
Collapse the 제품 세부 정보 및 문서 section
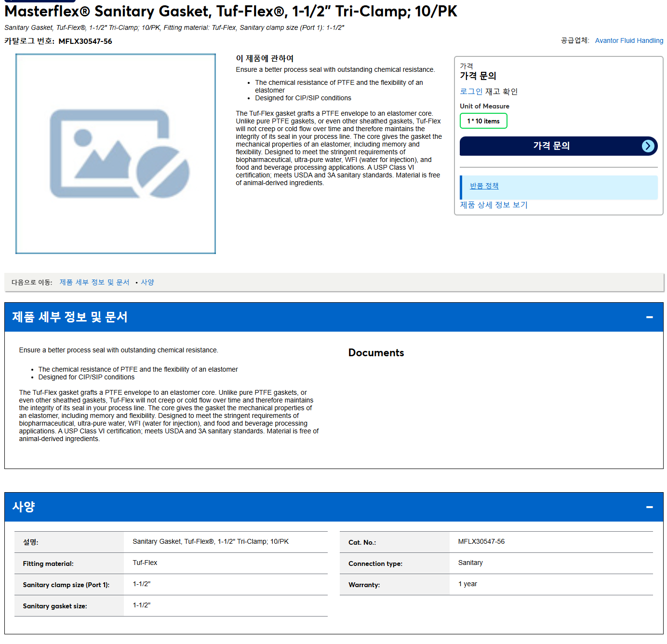coord(649,317)
